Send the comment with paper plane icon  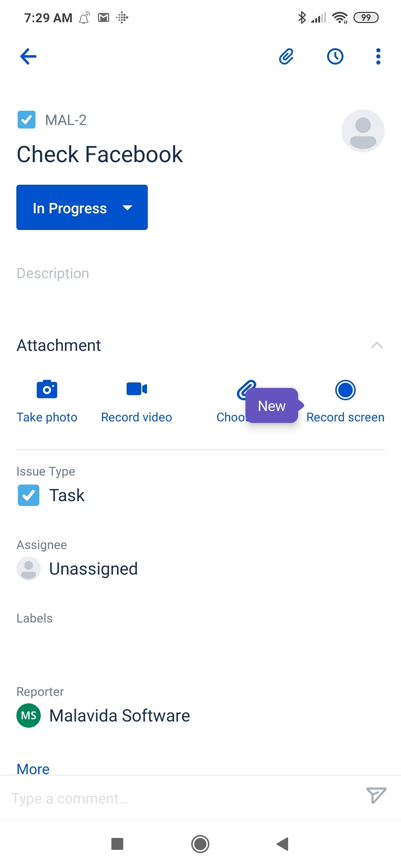[x=376, y=795]
